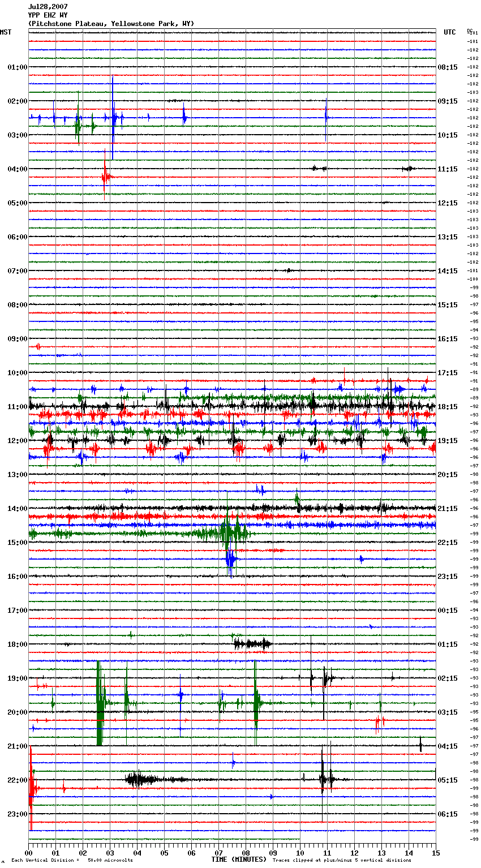This screenshot has height=868, width=481.
Task: Click the 00:15 UTC time label
Action: click(448, 611)
